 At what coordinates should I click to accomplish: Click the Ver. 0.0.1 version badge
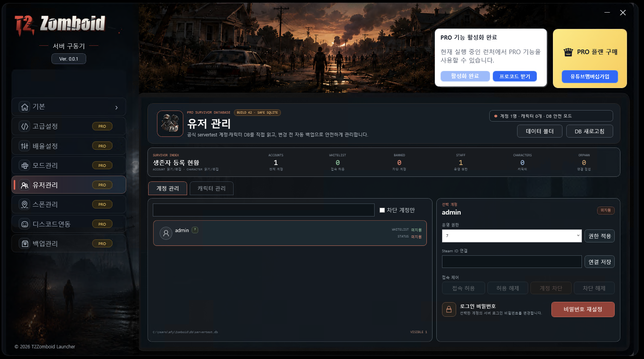pyautogui.click(x=69, y=59)
